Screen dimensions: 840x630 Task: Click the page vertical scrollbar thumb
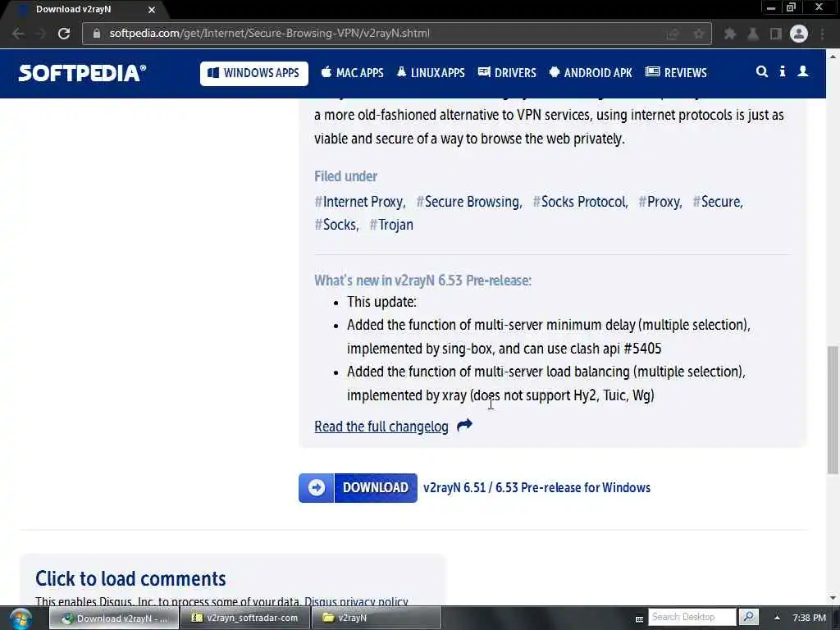[x=833, y=410]
